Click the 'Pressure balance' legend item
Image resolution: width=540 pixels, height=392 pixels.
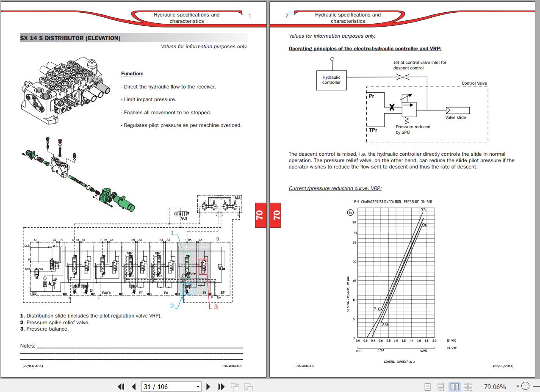(x=44, y=329)
